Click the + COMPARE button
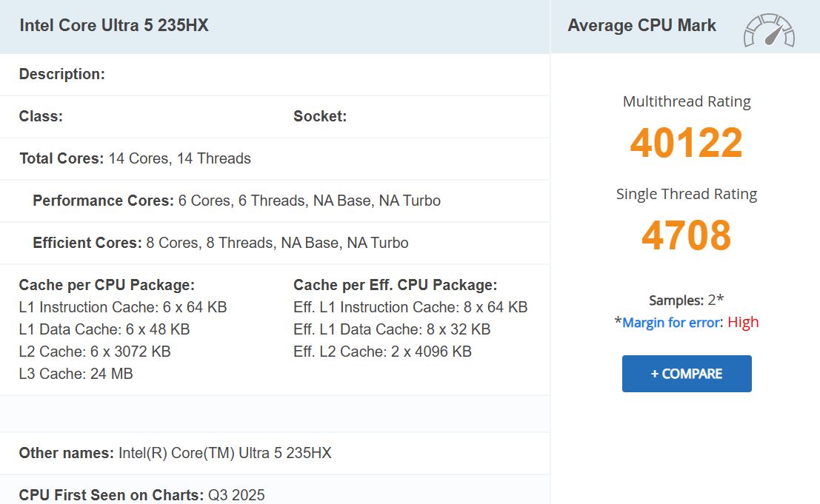820x504 pixels. tap(686, 374)
